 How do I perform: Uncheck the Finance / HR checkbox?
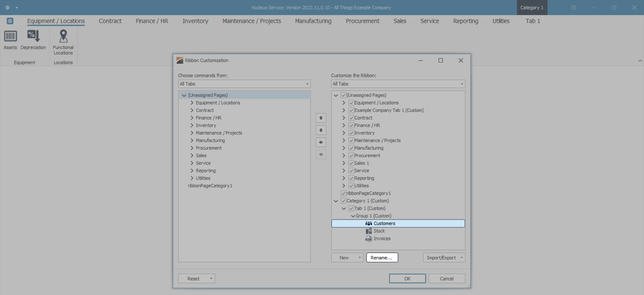coord(351,125)
